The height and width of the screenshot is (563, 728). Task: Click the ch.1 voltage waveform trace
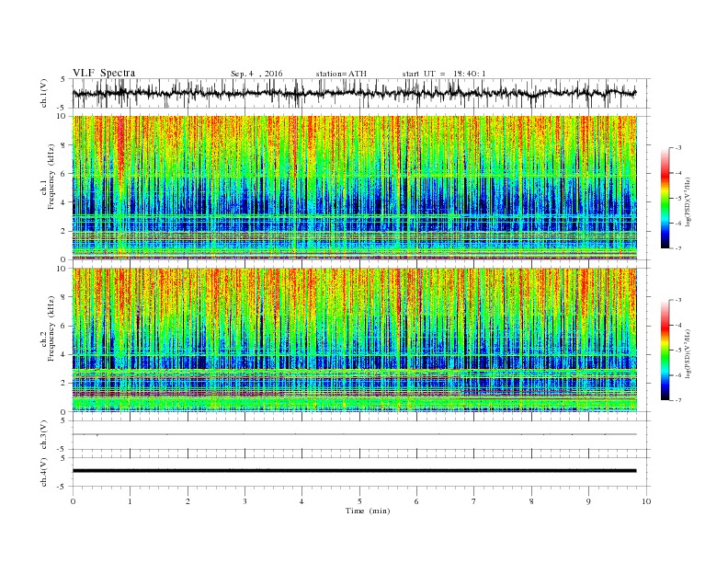(354, 93)
